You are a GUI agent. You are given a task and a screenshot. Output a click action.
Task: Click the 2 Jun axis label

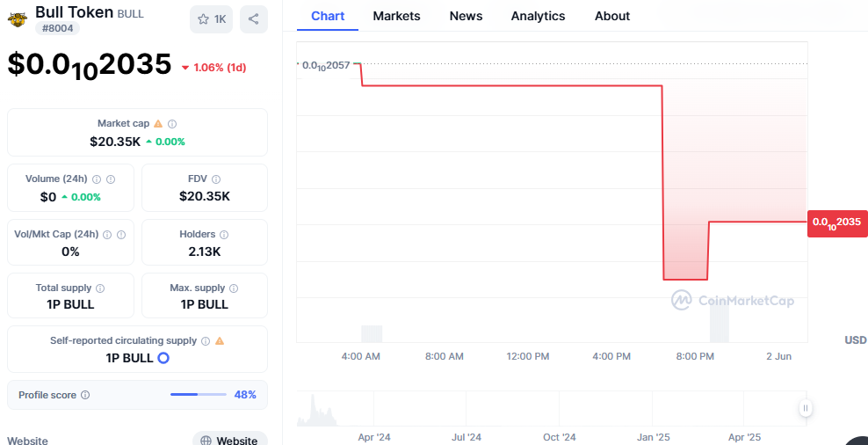(779, 356)
